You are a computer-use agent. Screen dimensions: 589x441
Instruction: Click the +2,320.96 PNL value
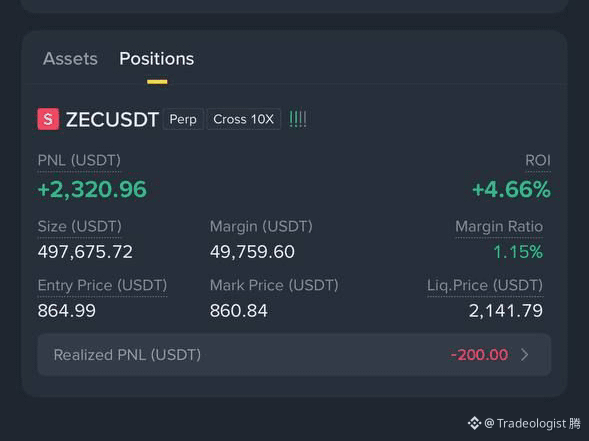click(x=92, y=189)
